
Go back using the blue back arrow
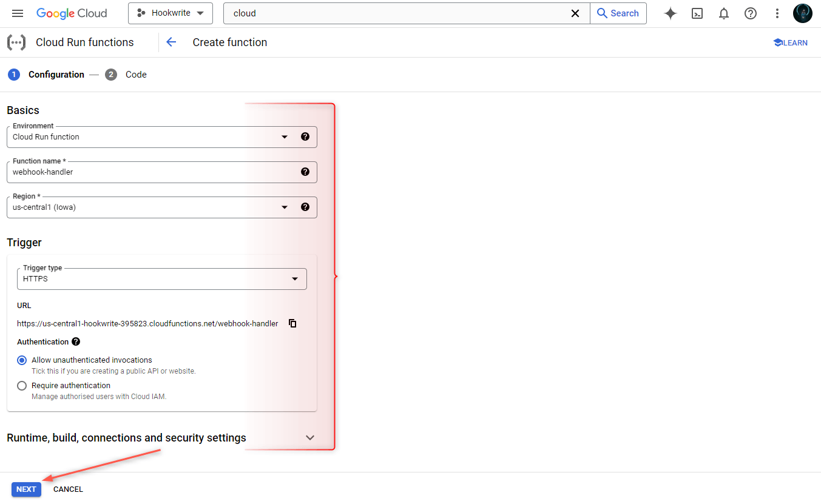[x=171, y=42]
